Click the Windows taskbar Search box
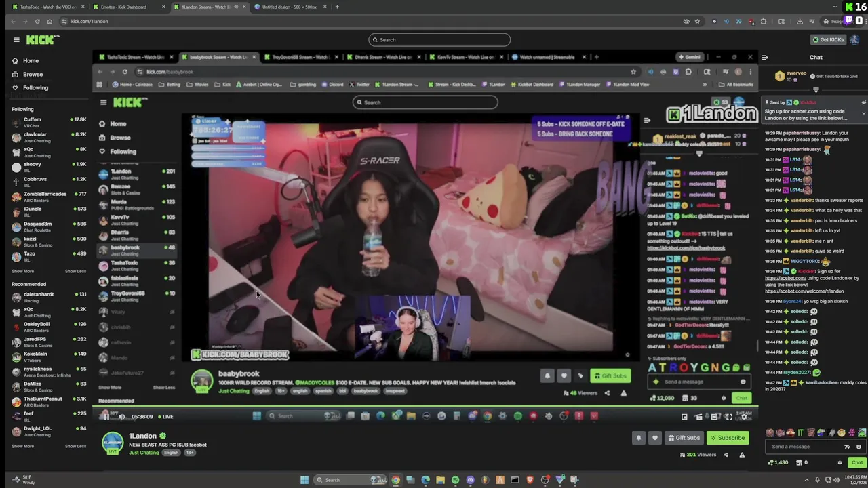Viewport: 868px width, 488px height. point(351,480)
